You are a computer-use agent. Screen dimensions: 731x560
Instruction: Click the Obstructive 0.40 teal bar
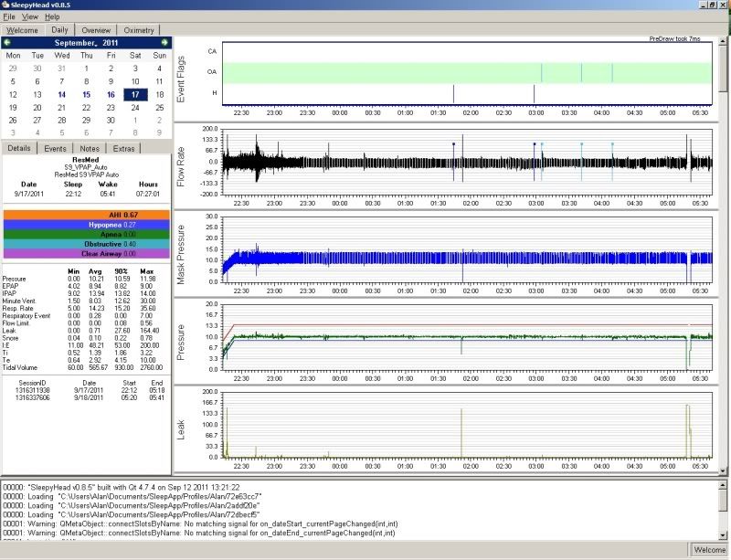[x=87, y=244]
